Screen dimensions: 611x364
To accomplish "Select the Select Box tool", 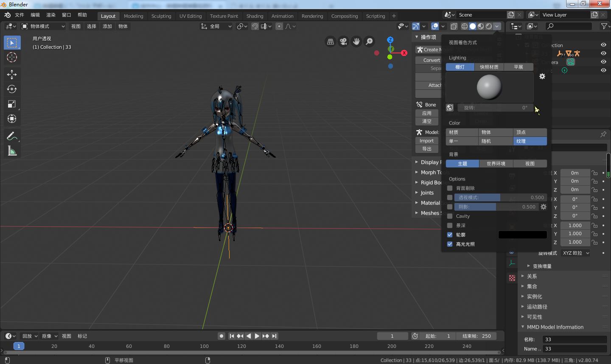I will (12, 43).
